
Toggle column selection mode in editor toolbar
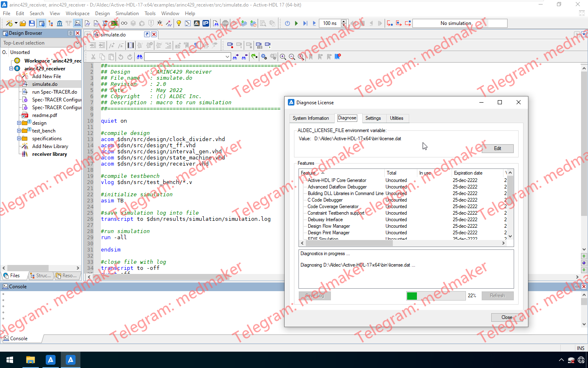point(131,45)
